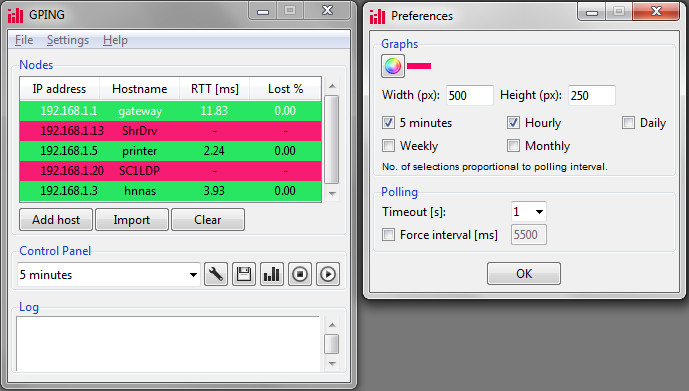Click the Import button
689x391 pixels.
pyautogui.click(x=132, y=220)
